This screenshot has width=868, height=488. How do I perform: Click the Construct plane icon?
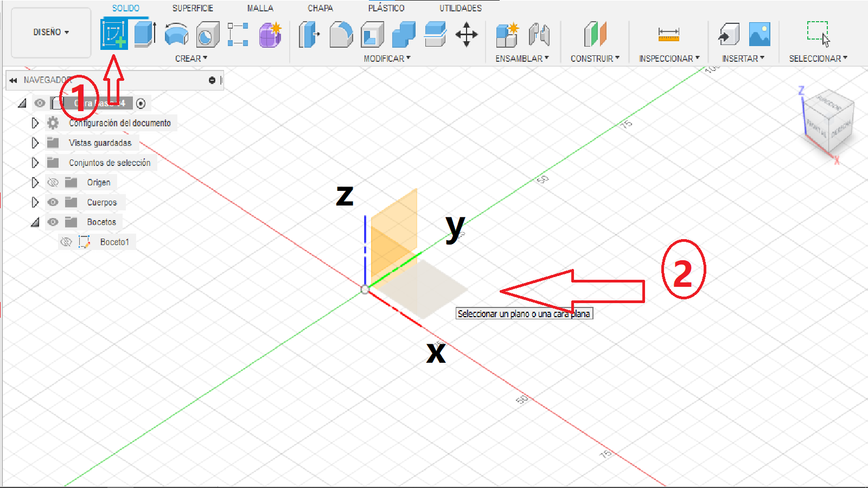595,34
